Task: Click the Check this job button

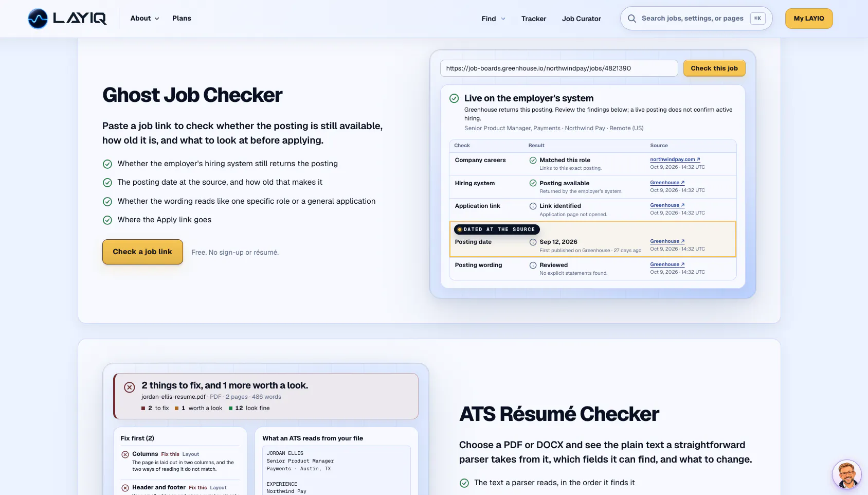Action: 714,68
